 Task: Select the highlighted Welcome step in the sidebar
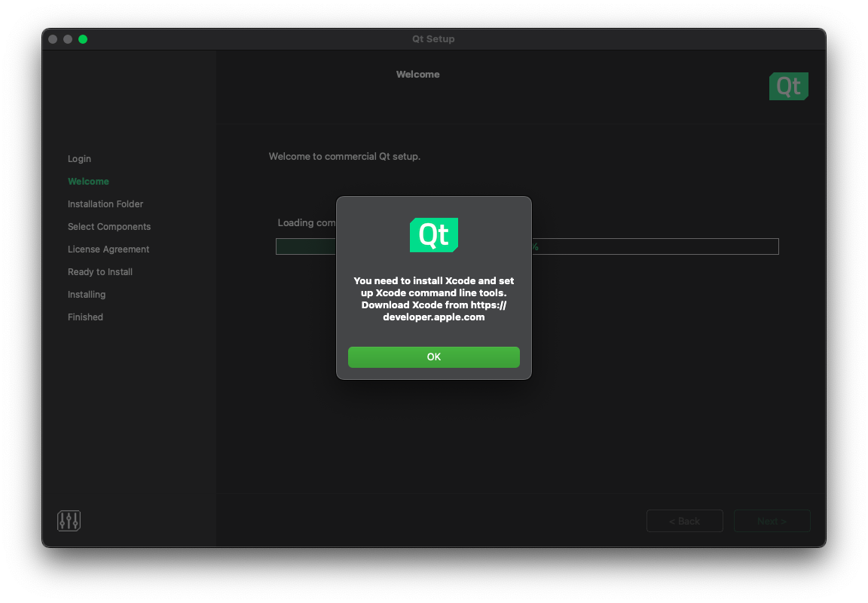click(x=88, y=182)
